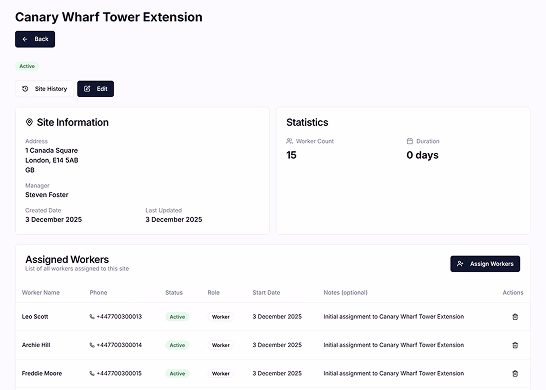Click the worker count value 15
Image resolution: width=546 pixels, height=390 pixels.
291,155
